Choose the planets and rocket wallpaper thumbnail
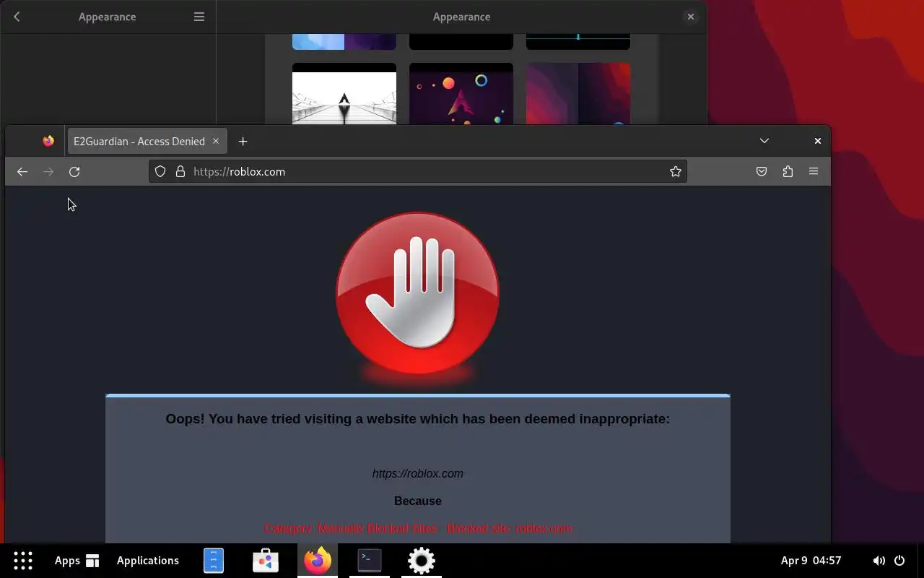 coord(461,93)
